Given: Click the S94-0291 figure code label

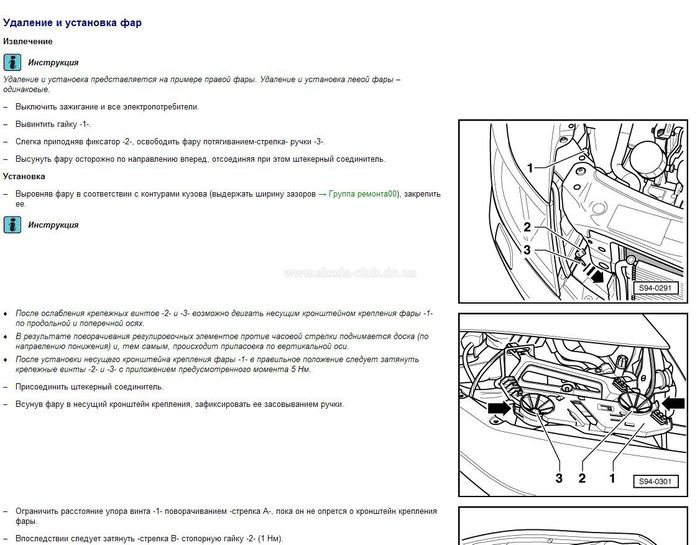Looking at the screenshot, I should tap(655, 288).
